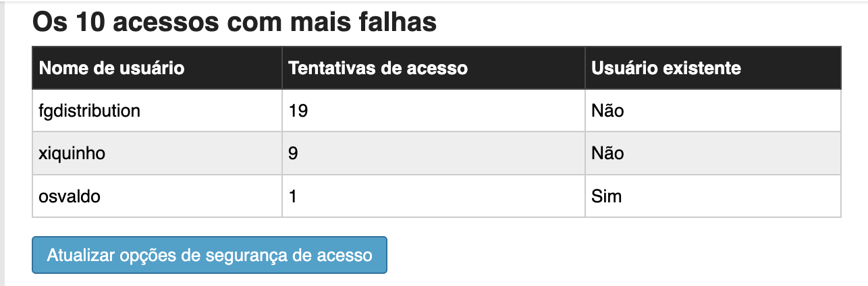The height and width of the screenshot is (286, 868).
Task: Click Sim in the osvaldo row
Action: (606, 196)
